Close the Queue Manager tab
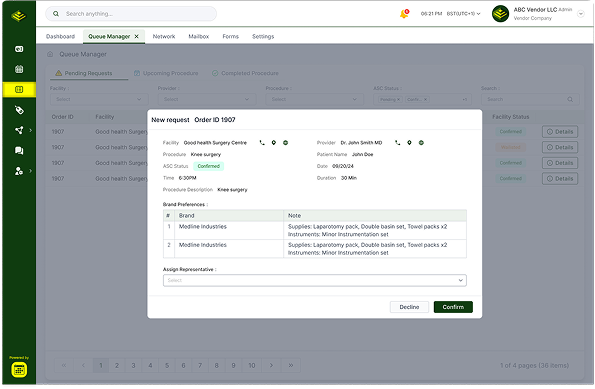 coord(137,36)
